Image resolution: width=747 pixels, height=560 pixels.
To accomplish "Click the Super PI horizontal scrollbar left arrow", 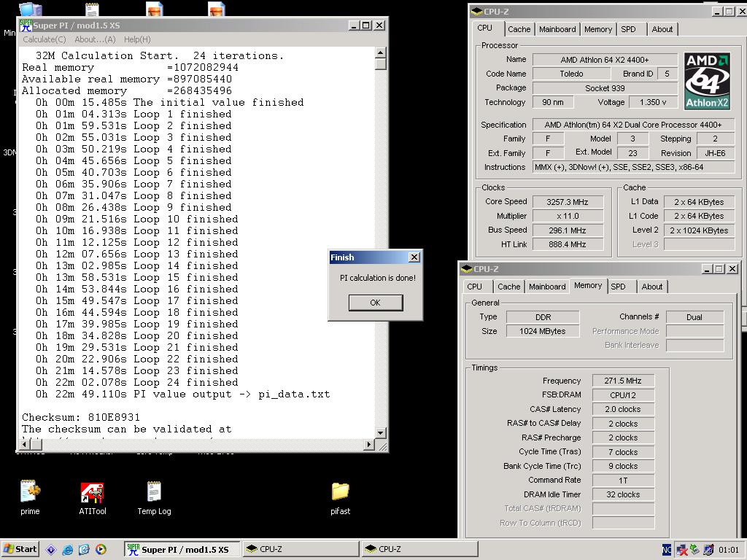I will click(x=24, y=444).
